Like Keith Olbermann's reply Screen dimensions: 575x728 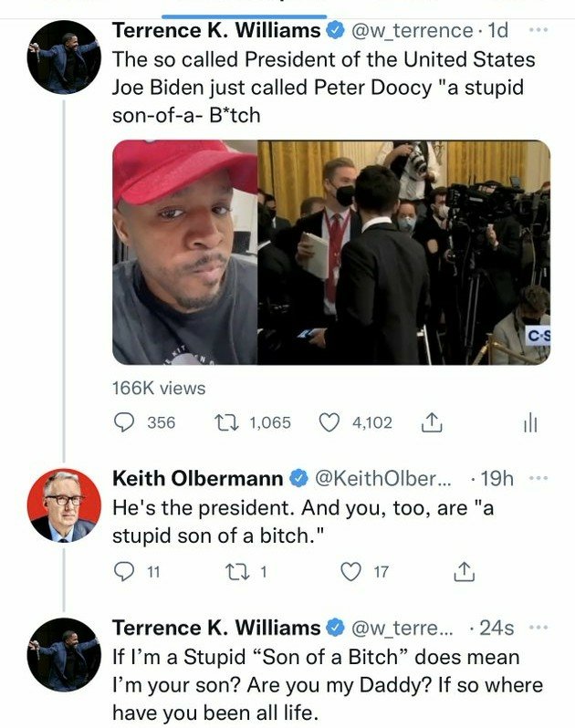(x=351, y=571)
